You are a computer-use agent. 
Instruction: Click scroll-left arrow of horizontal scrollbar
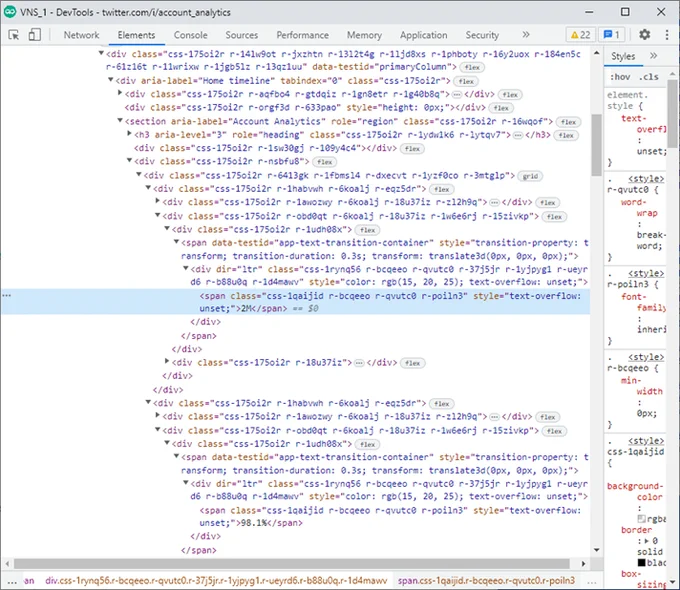tap(7, 564)
